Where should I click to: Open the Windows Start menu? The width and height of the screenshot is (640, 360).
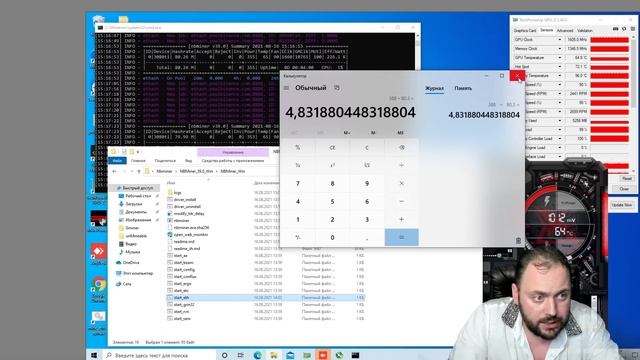pos(94,355)
